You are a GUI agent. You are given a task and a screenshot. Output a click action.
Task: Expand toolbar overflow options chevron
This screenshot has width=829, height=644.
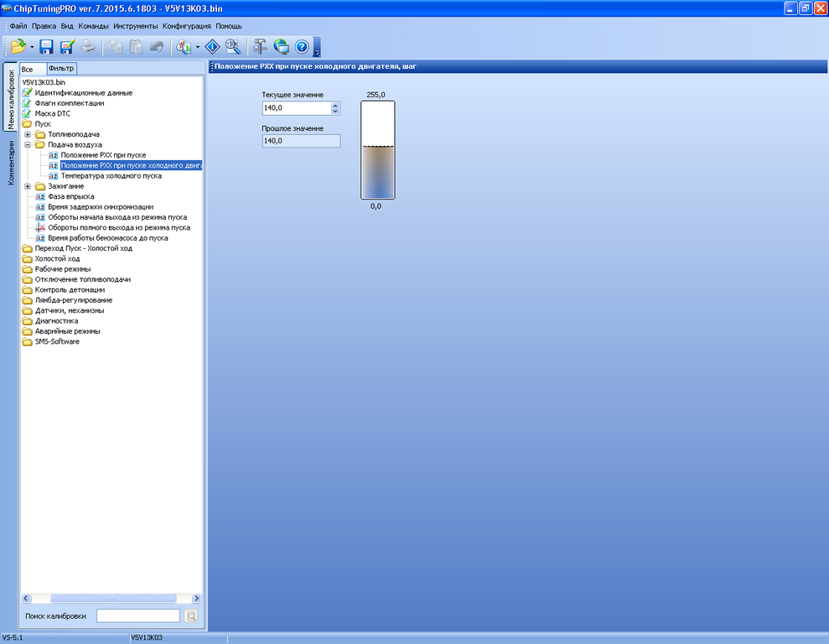click(x=317, y=46)
